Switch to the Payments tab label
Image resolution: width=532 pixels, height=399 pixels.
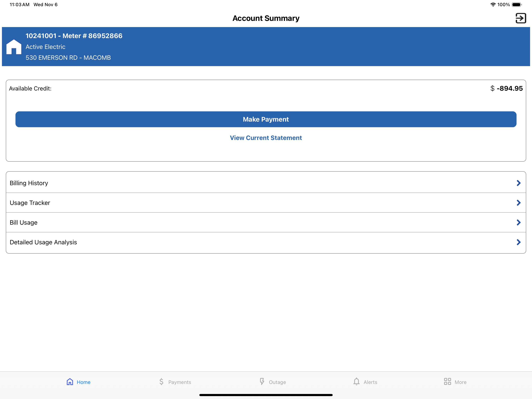click(180, 382)
